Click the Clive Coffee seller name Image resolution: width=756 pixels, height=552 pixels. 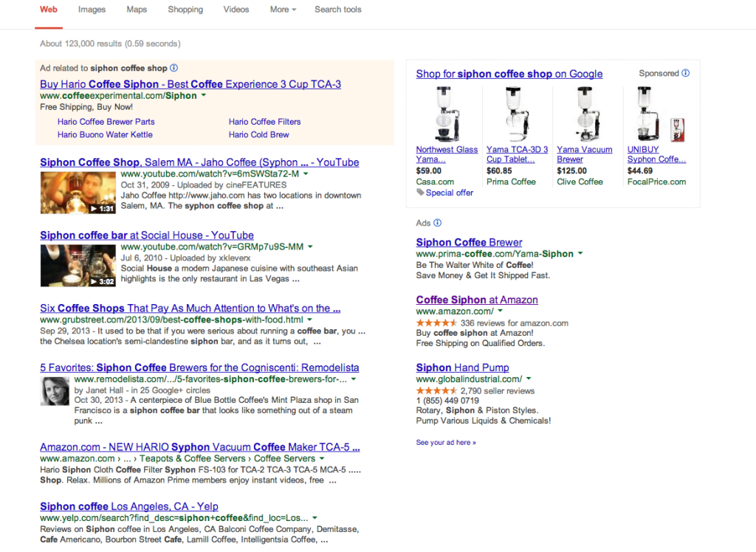coord(580,182)
